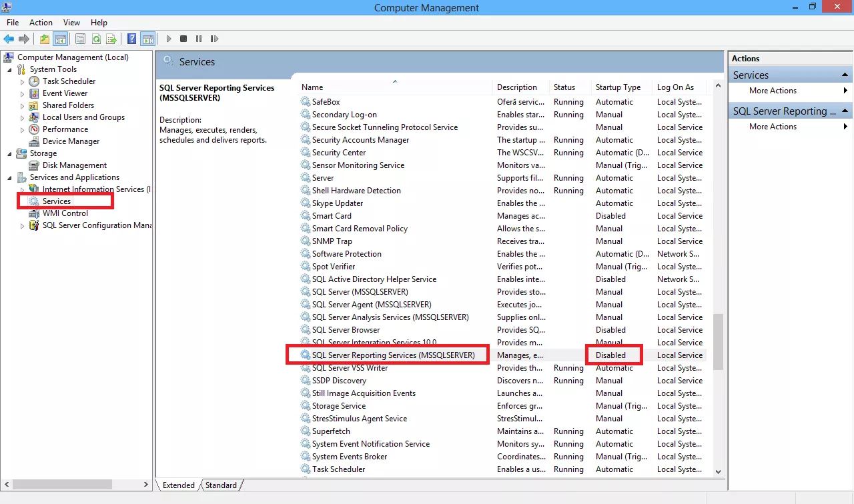Click the Up one level folder icon

click(x=45, y=39)
